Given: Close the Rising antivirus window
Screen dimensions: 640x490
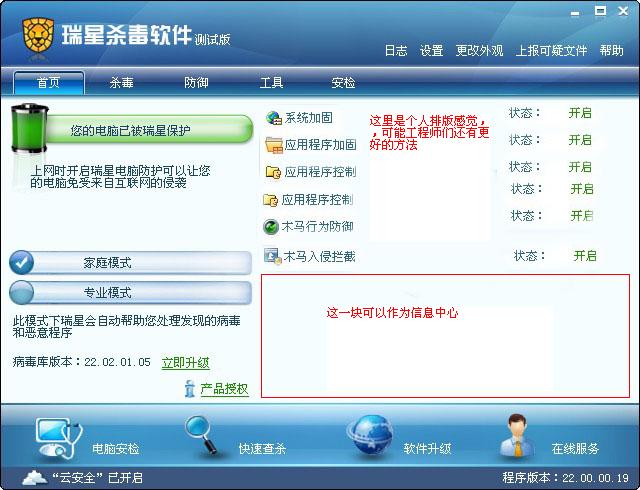Looking at the screenshot, I should coord(623,11).
